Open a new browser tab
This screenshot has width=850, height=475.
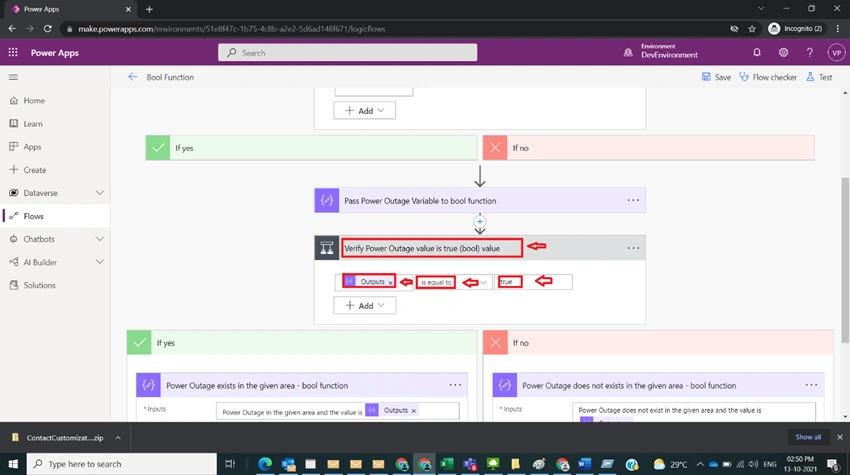(x=149, y=9)
